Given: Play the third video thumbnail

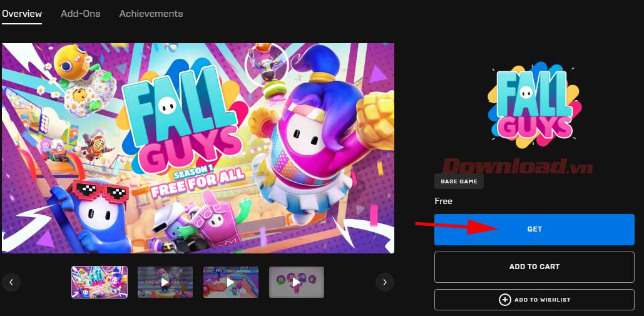Looking at the screenshot, I should coord(231,282).
